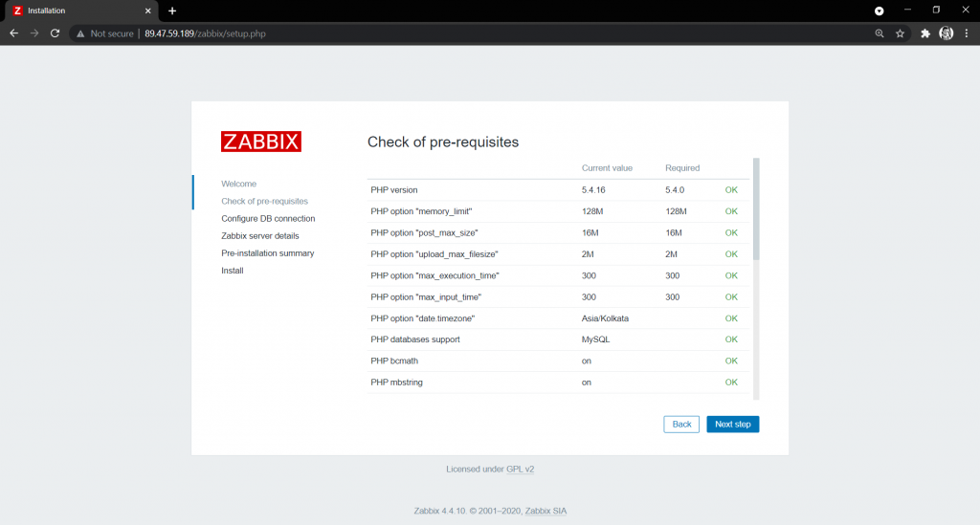Open the browser zoom magnifier icon
This screenshot has height=525, width=980.
point(880,33)
